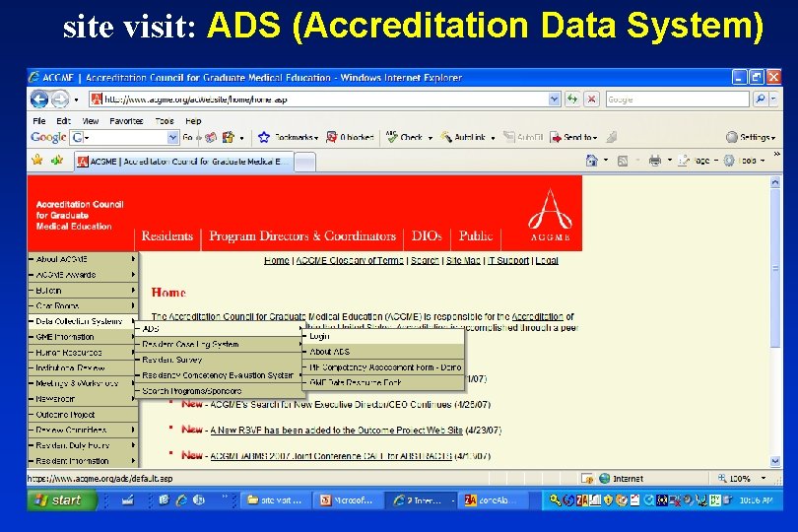The width and height of the screenshot is (798, 532).
Task: Click the vertical scrollbar down arrow
Action: click(x=775, y=461)
